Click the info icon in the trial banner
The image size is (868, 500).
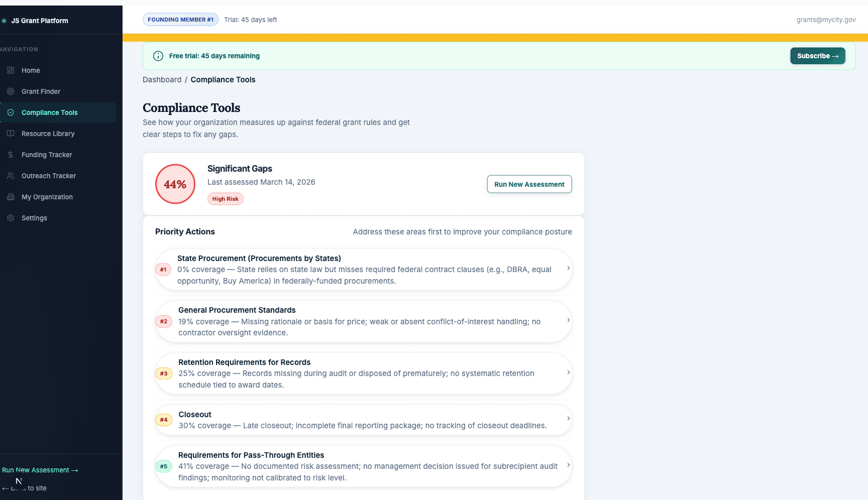tap(158, 56)
